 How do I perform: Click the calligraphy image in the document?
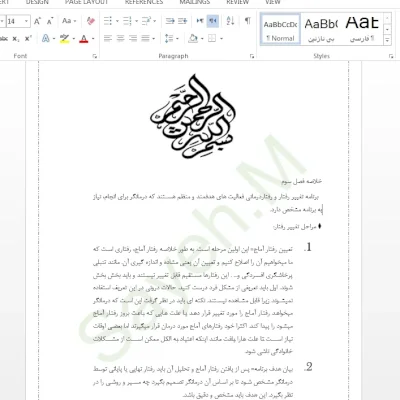[193, 117]
